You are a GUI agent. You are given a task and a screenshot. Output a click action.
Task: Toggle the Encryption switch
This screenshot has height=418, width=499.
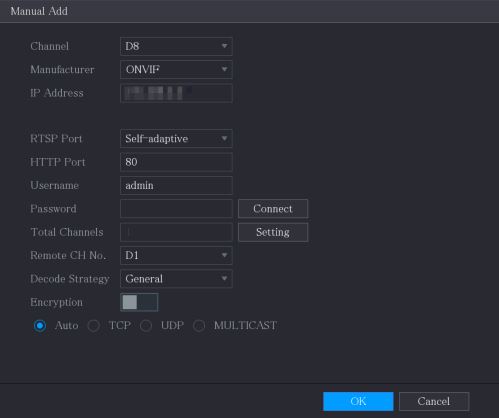pos(139,302)
